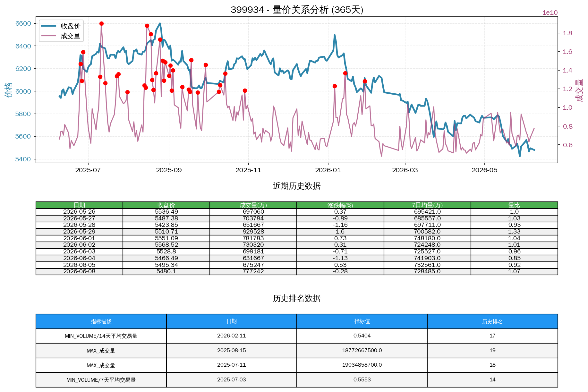Select change cell -1.13

340,258
